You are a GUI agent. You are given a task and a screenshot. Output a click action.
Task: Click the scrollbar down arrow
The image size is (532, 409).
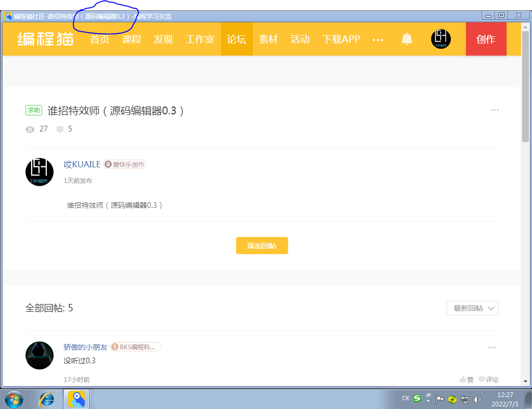(x=525, y=381)
